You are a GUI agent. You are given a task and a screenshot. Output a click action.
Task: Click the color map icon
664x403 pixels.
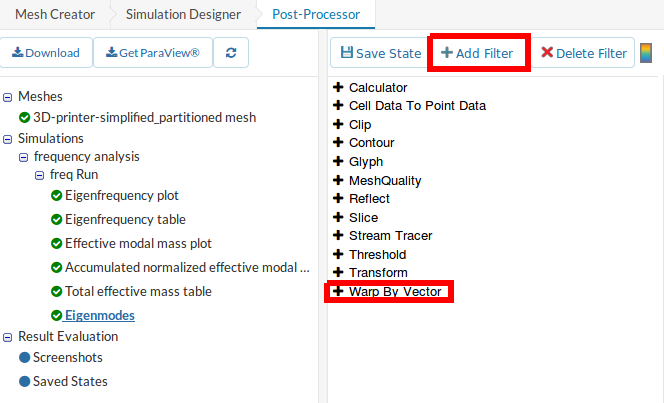(646, 53)
